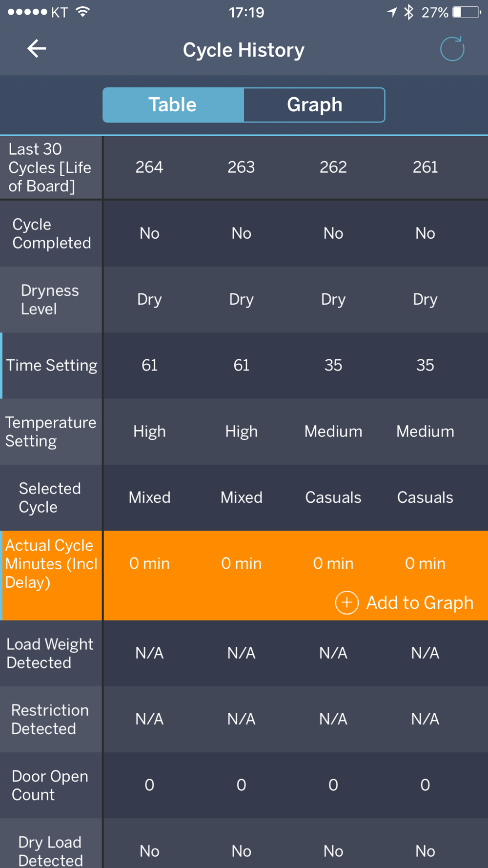
Task: Select the Table tab
Action: tap(173, 105)
